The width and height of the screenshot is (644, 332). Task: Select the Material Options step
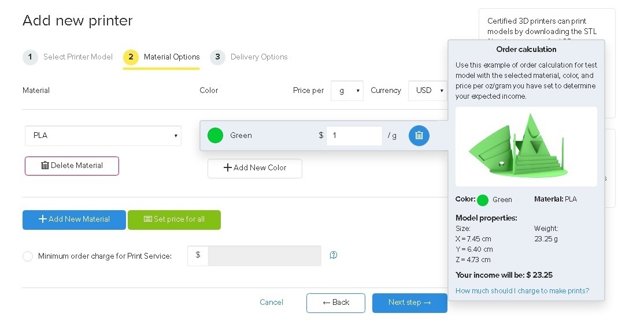(x=171, y=57)
